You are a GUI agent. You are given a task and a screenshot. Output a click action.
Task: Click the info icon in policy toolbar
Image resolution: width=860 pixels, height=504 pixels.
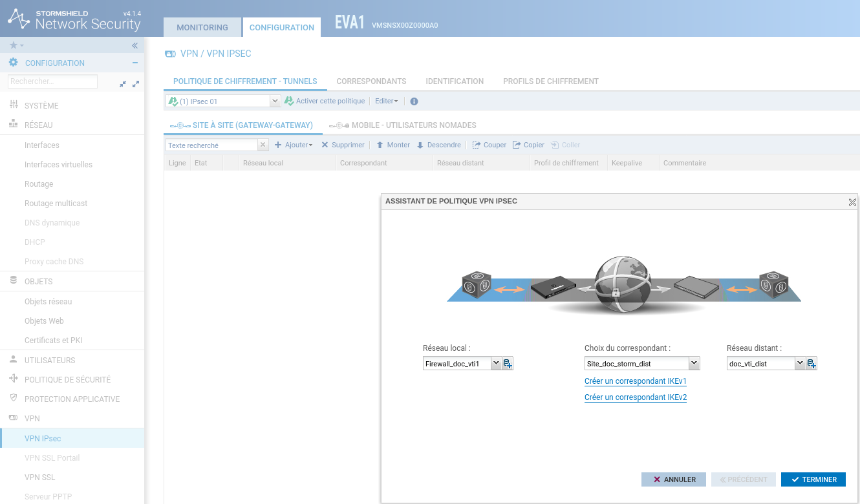pos(414,101)
